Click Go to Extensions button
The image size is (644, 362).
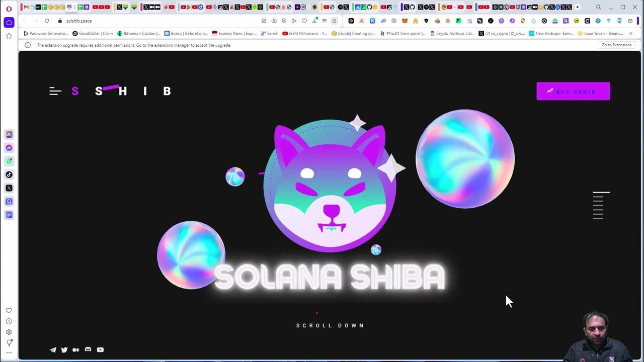(616, 45)
